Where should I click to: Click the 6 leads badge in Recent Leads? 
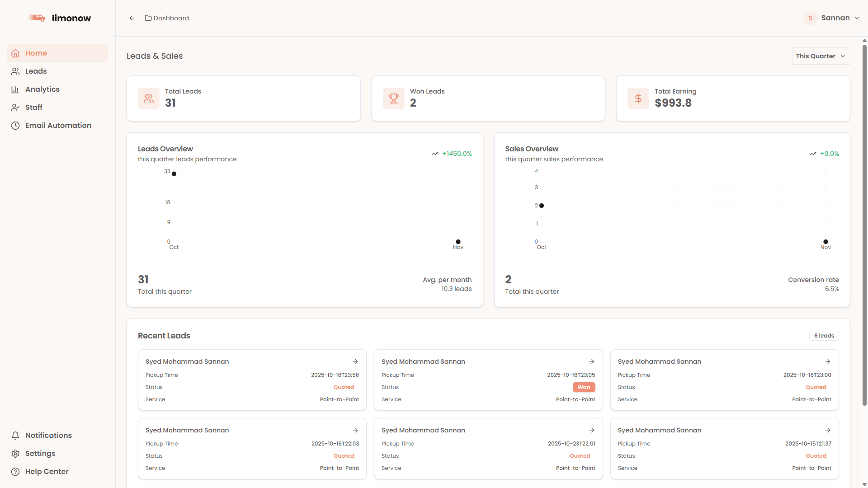point(824,335)
